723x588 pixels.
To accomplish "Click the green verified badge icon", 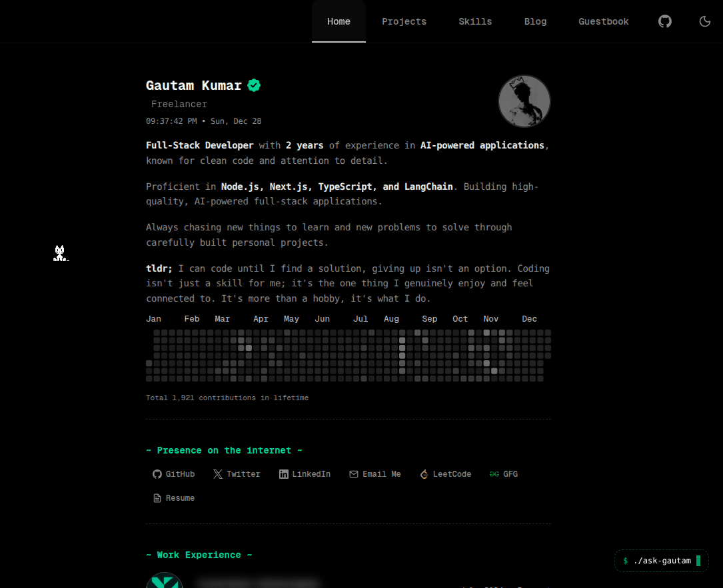I will [254, 85].
